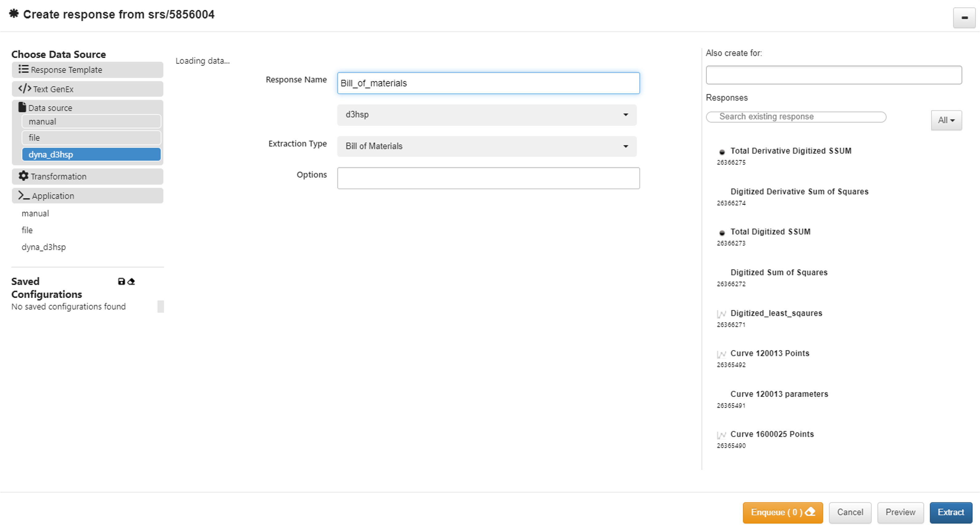Image resolution: width=980 pixels, height=531 pixels.
Task: Click the Data source file icon
Action: click(x=22, y=107)
